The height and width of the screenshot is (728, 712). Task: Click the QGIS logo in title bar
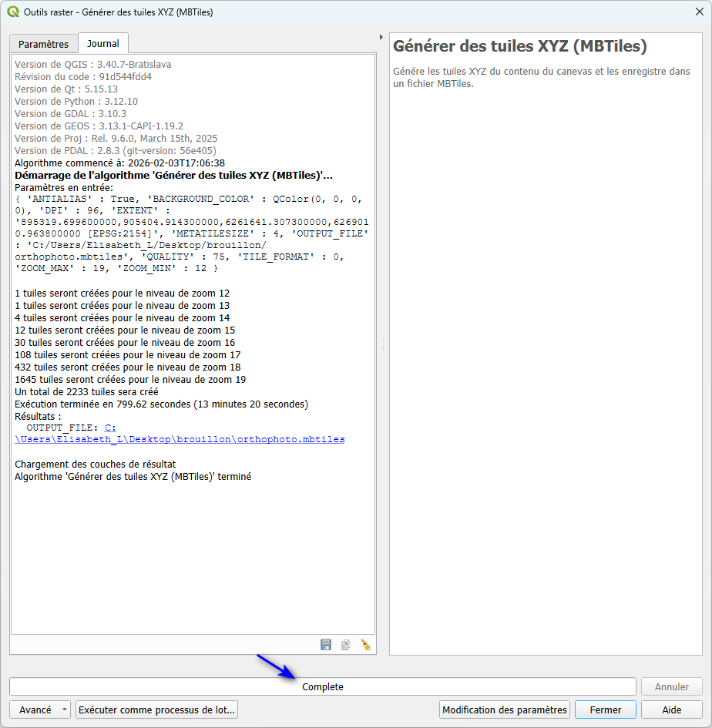coord(13,12)
